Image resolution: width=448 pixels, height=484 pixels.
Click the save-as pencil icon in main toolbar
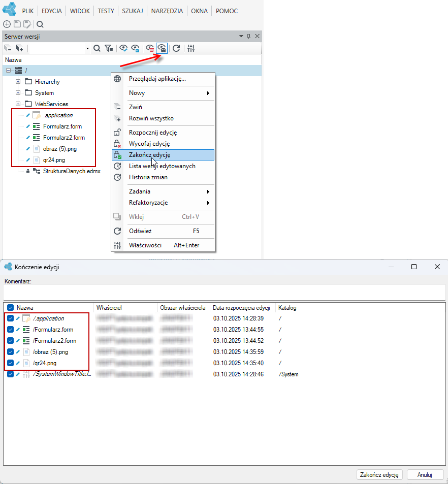[x=27, y=24]
